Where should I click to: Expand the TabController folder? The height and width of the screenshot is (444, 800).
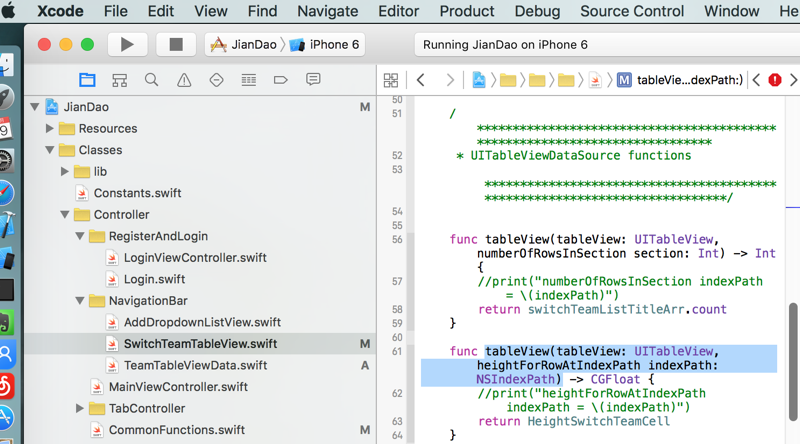pyautogui.click(x=80, y=408)
